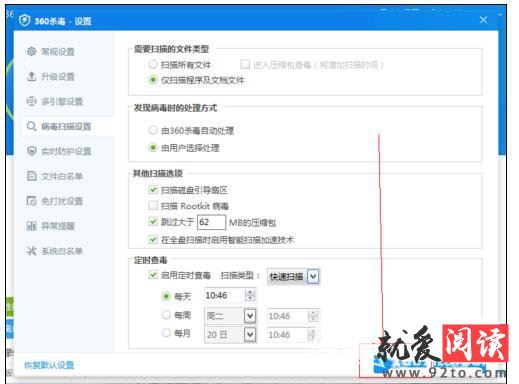Screen dimensions: 519x384
Task: Select 每周 schedule radio button
Action: 166,315
